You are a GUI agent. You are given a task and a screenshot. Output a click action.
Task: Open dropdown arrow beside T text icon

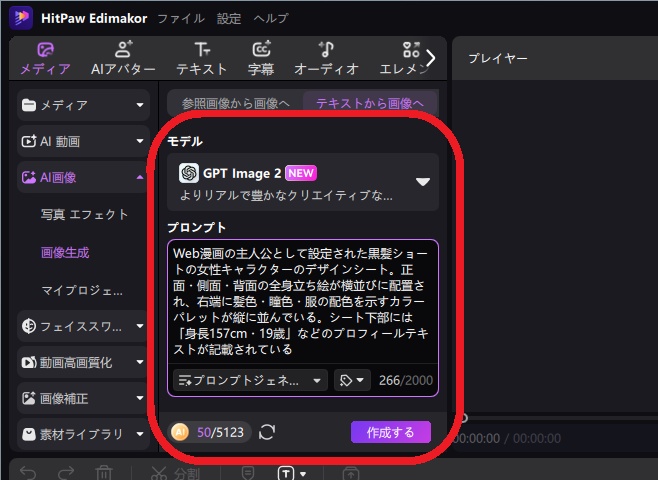click(303, 474)
